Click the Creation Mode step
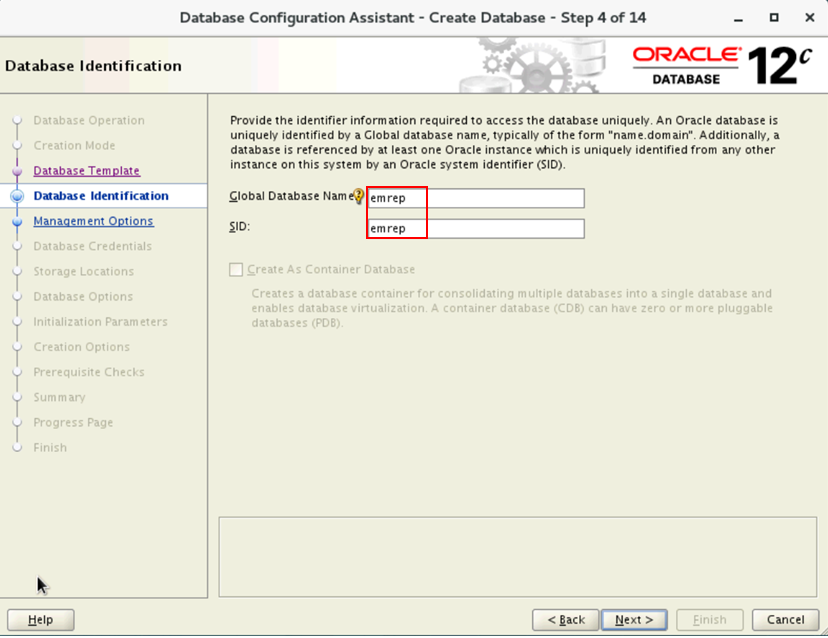This screenshot has height=638, width=828. [x=74, y=145]
